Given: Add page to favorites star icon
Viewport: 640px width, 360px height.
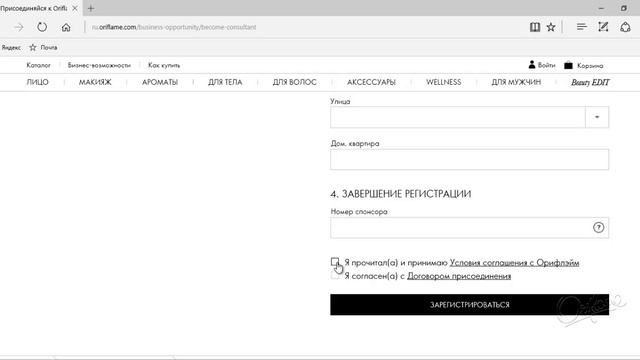Looking at the screenshot, I should (551, 27).
